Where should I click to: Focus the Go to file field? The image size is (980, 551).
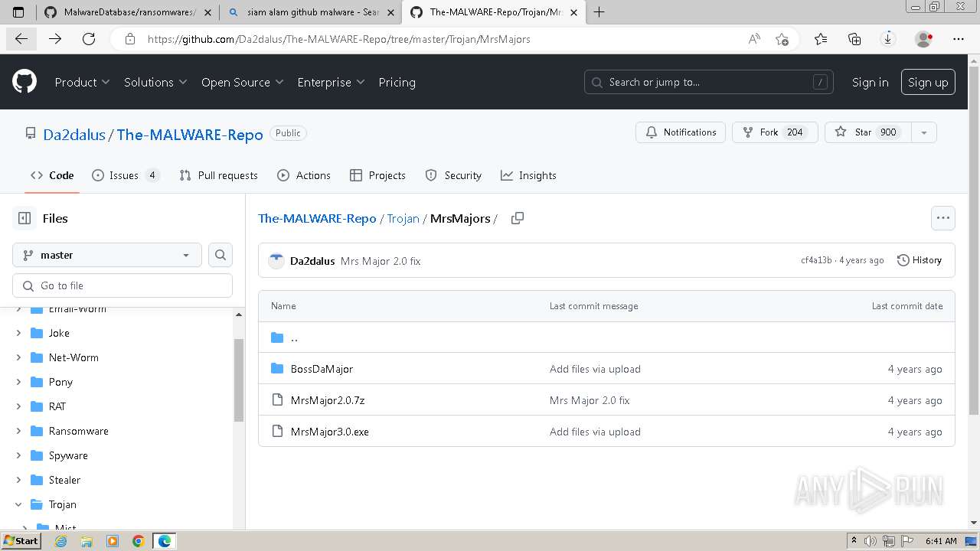point(122,285)
